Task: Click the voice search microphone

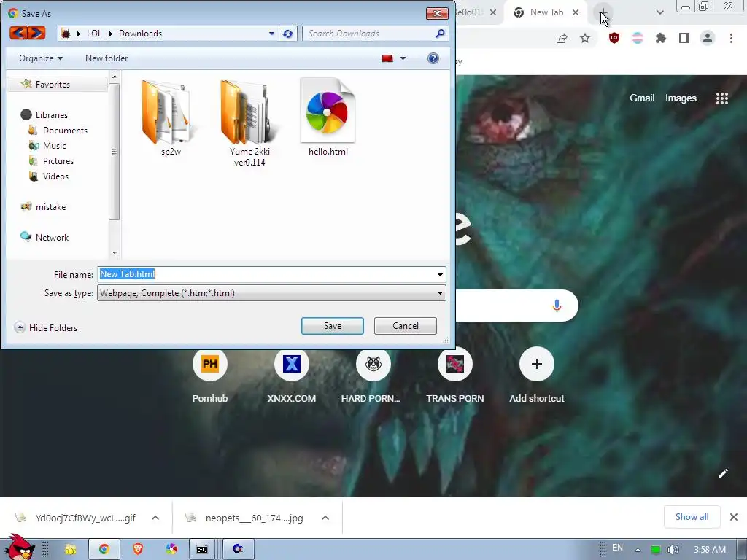Action: click(557, 306)
